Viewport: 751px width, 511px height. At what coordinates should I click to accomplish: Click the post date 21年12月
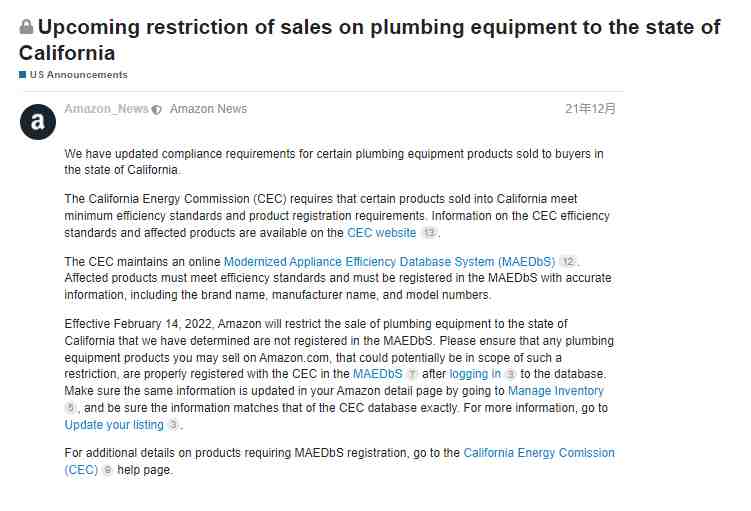coord(590,109)
